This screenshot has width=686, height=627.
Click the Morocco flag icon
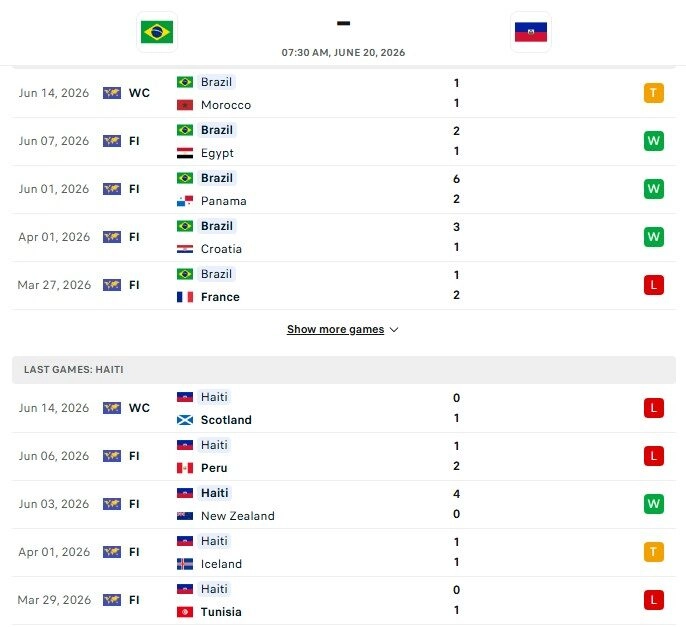click(x=185, y=105)
